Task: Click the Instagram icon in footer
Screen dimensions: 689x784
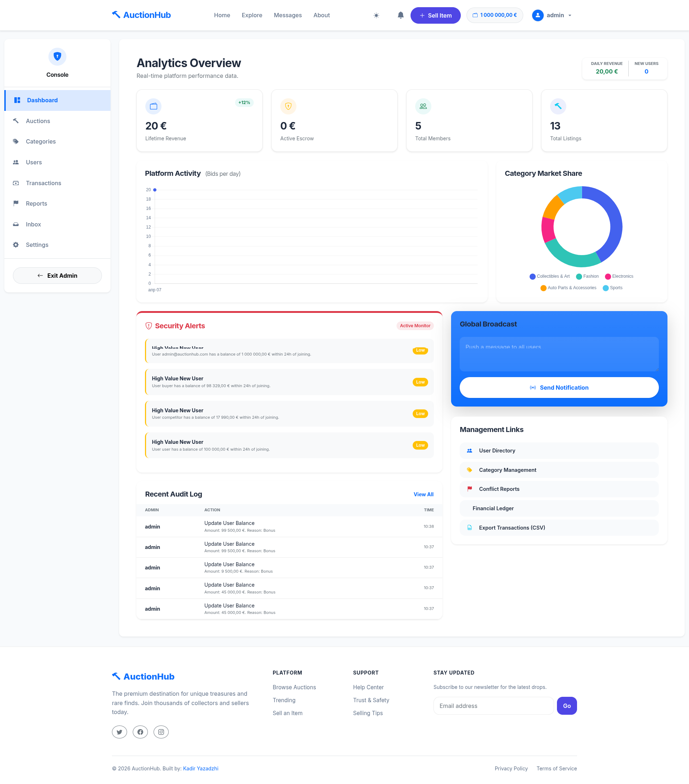Action: pos(161,732)
